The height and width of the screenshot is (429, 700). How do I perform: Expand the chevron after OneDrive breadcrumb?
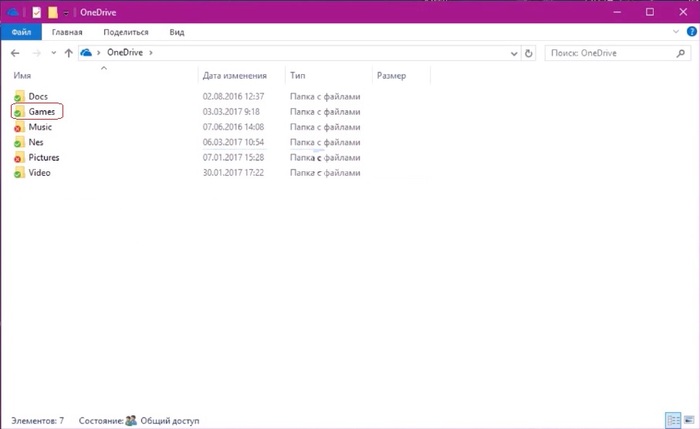(151, 53)
